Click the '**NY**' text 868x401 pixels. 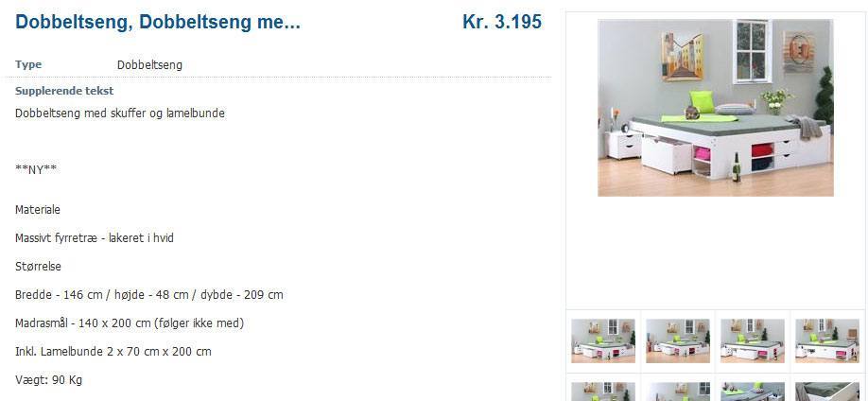[x=36, y=169]
